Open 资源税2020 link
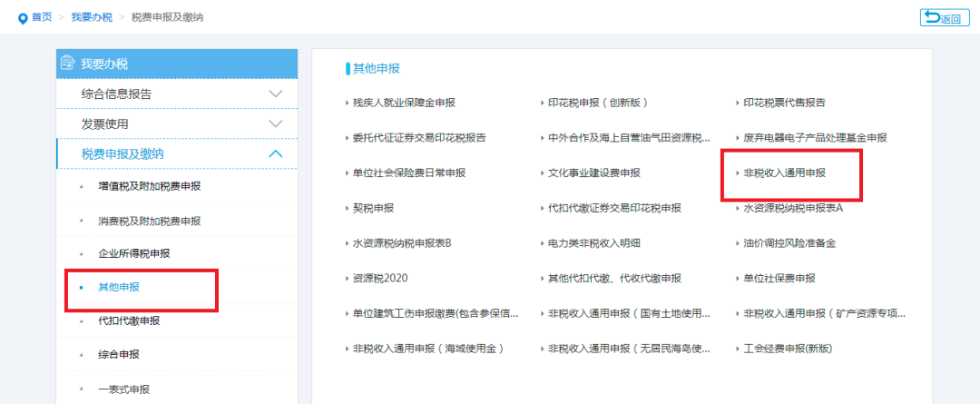 pyautogui.click(x=380, y=279)
